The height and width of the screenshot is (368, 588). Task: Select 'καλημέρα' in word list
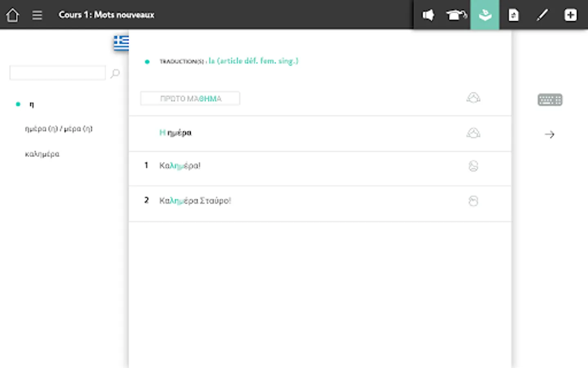42,154
